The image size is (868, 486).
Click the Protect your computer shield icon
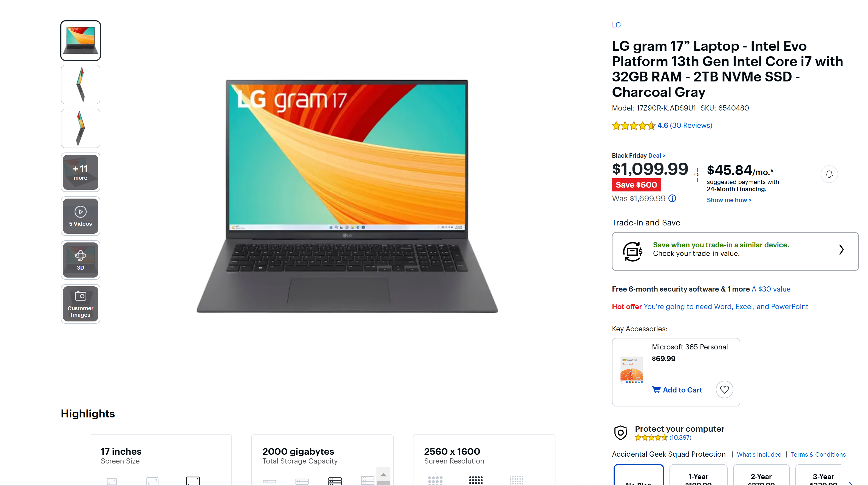coord(620,433)
